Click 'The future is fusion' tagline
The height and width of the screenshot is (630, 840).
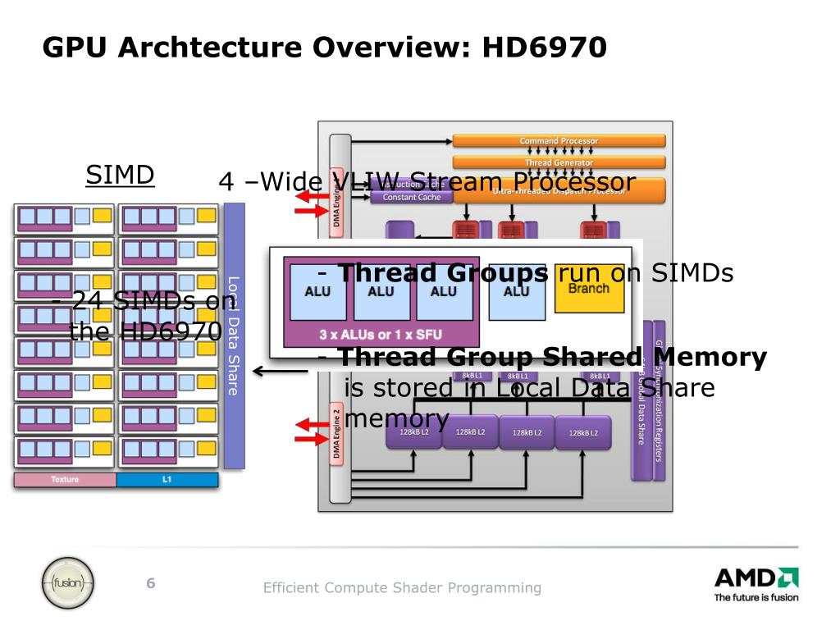[x=756, y=597]
